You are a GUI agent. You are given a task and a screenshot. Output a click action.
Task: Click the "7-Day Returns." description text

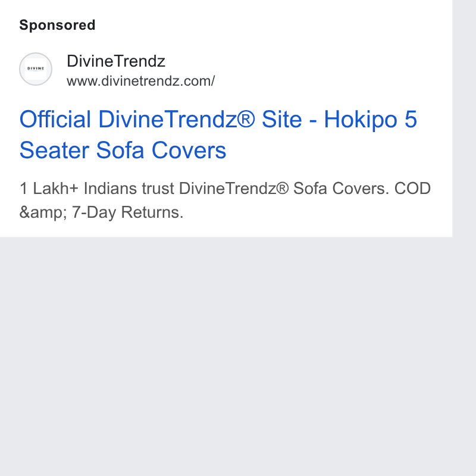pyautogui.click(x=127, y=212)
